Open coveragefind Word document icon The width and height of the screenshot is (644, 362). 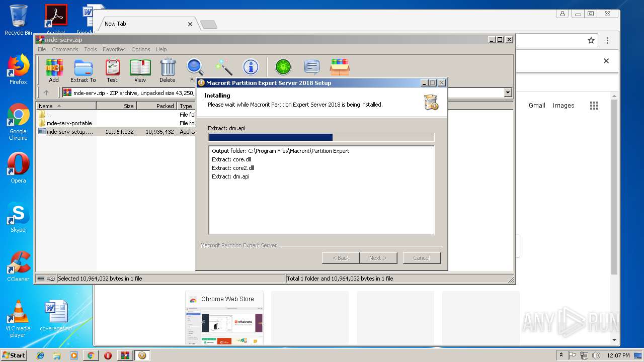pyautogui.click(x=56, y=316)
